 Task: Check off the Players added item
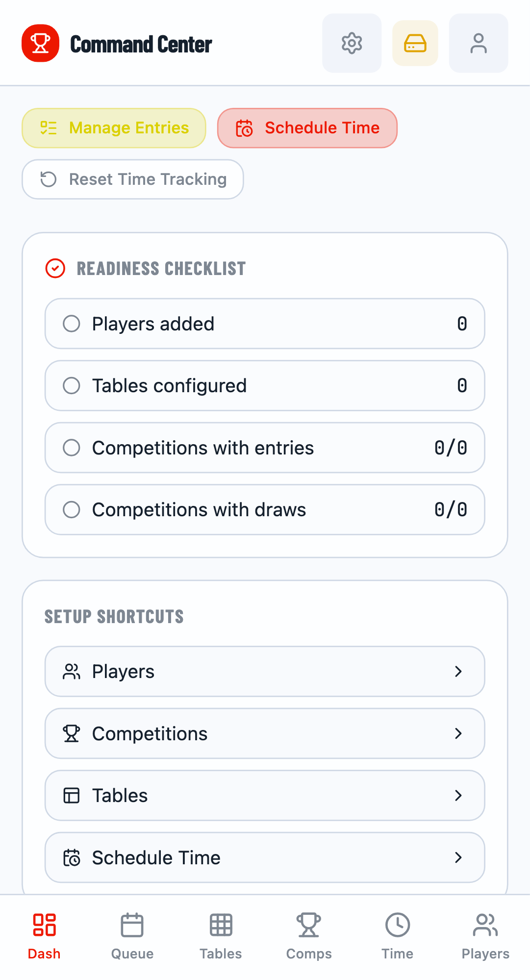[72, 324]
